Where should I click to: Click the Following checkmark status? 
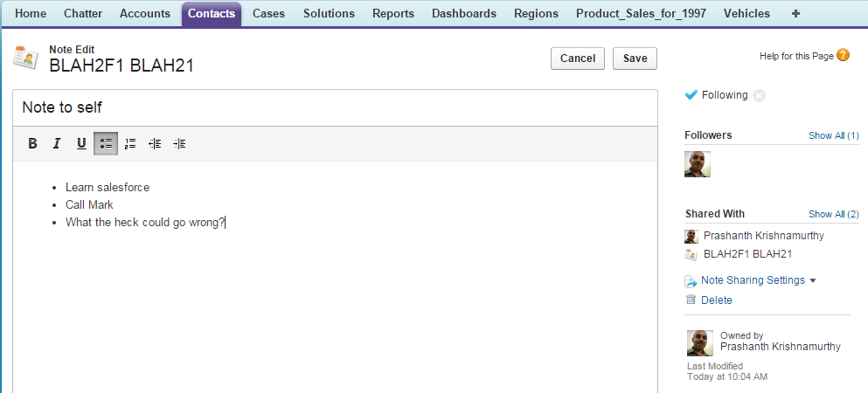[x=691, y=94]
